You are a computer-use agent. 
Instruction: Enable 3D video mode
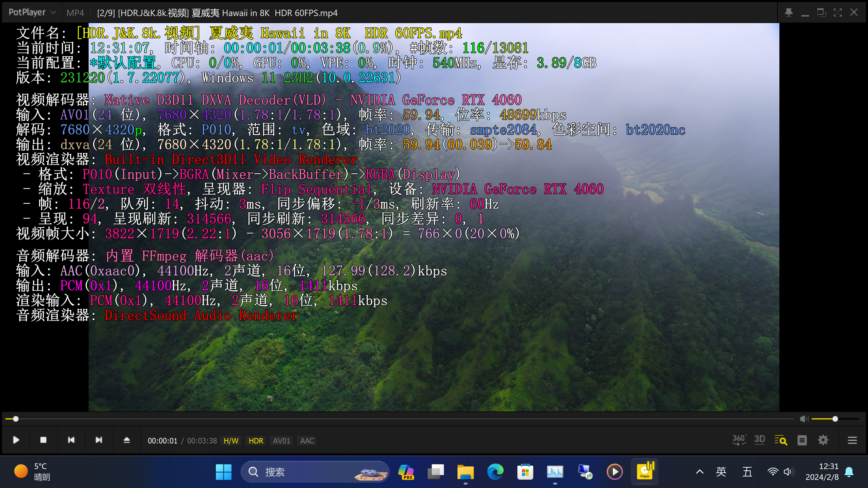click(760, 439)
